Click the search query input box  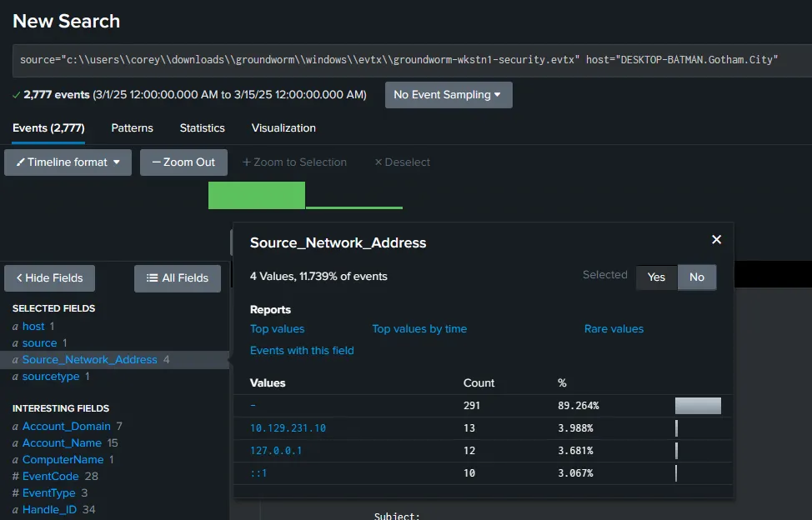[412, 60]
